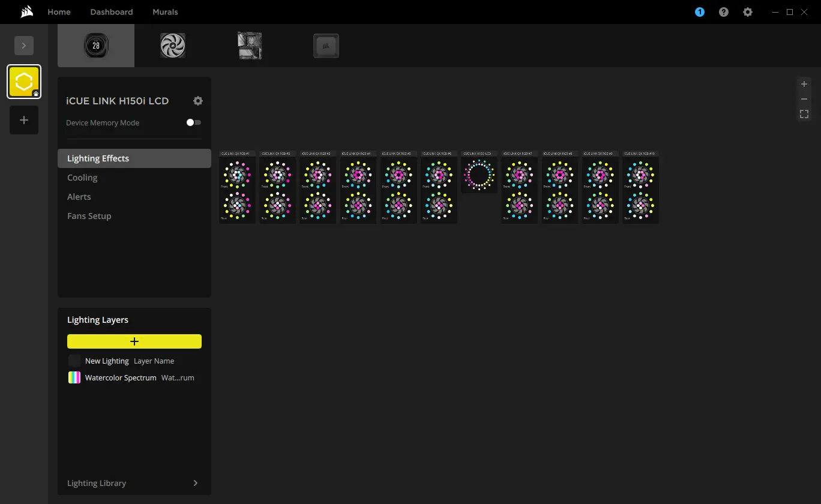Zoom out on the device canvas
The image size is (821, 504).
(804, 99)
